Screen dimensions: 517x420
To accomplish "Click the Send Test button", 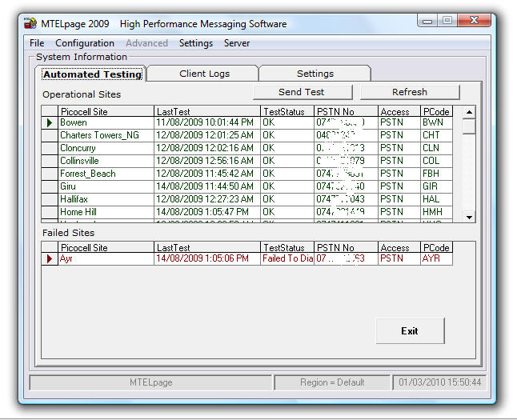I will tap(303, 92).
